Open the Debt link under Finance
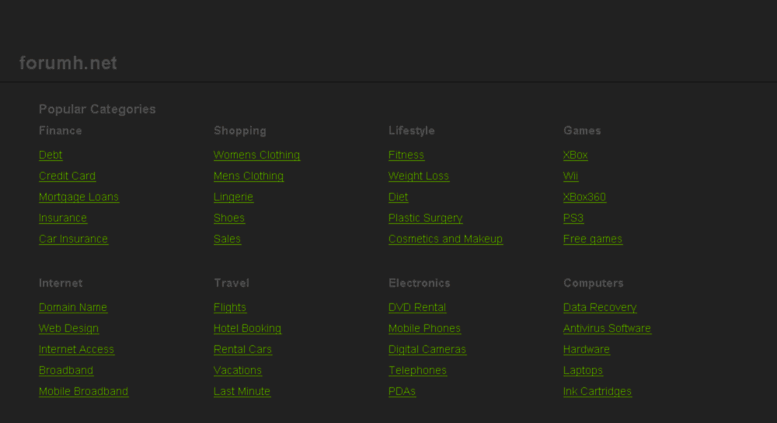This screenshot has width=777, height=423. [x=51, y=155]
